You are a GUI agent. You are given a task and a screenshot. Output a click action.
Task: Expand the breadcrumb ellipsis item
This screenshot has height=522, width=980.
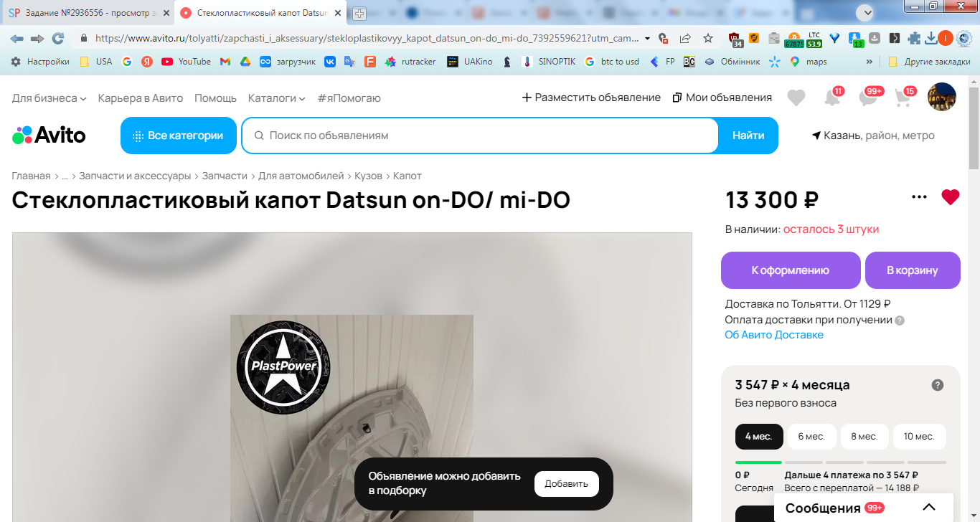click(x=65, y=176)
